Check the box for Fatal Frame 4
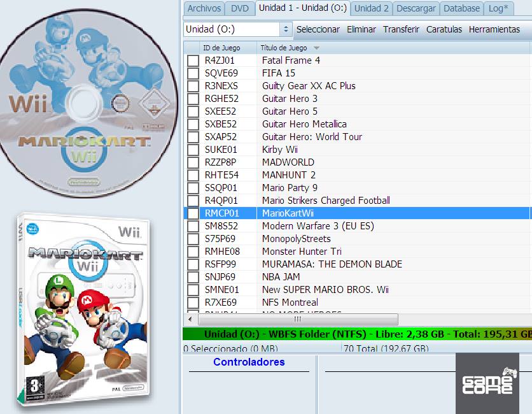The height and width of the screenshot is (414, 532). (193, 61)
